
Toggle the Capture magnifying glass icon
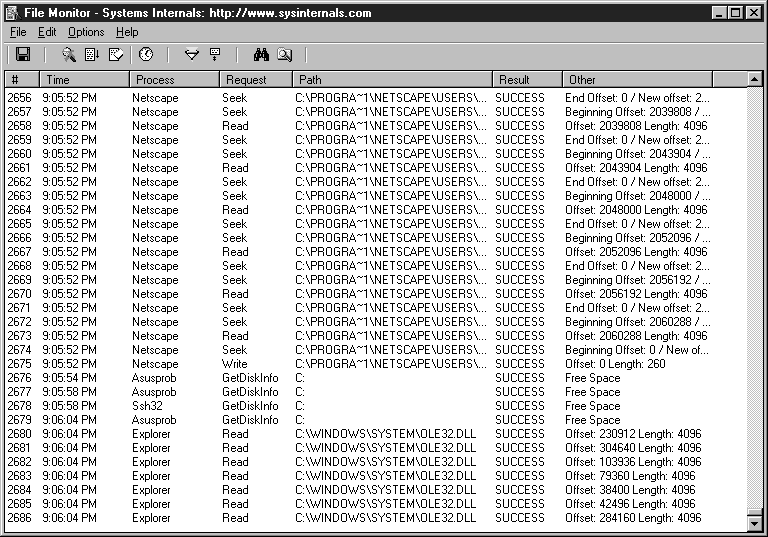click(69, 55)
